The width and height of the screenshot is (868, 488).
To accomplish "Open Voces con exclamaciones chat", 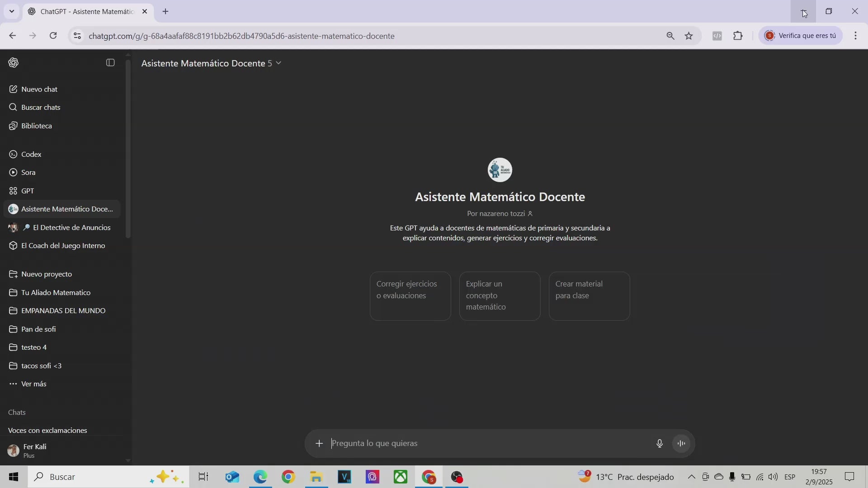I will click(61, 431).
